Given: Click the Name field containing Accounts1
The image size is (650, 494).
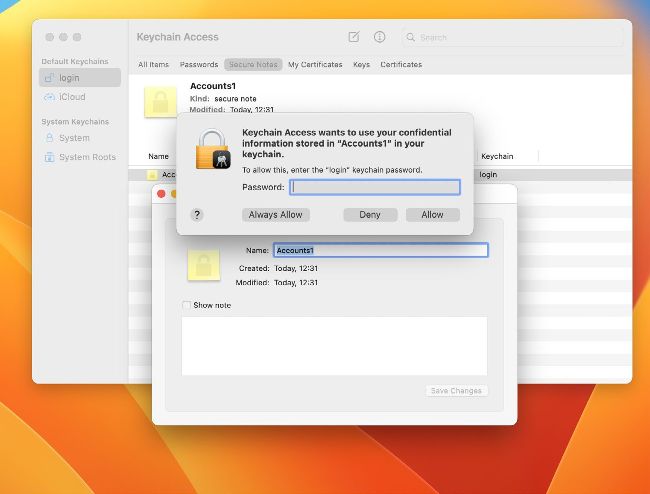Looking at the screenshot, I should [380, 250].
